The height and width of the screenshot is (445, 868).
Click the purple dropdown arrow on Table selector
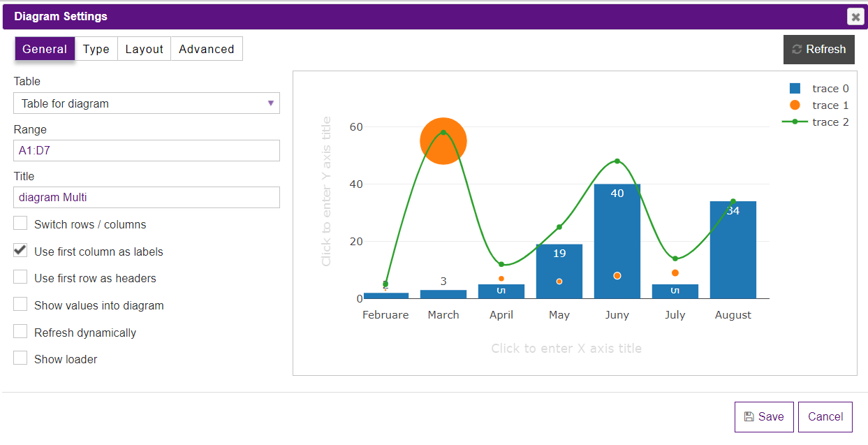click(270, 103)
